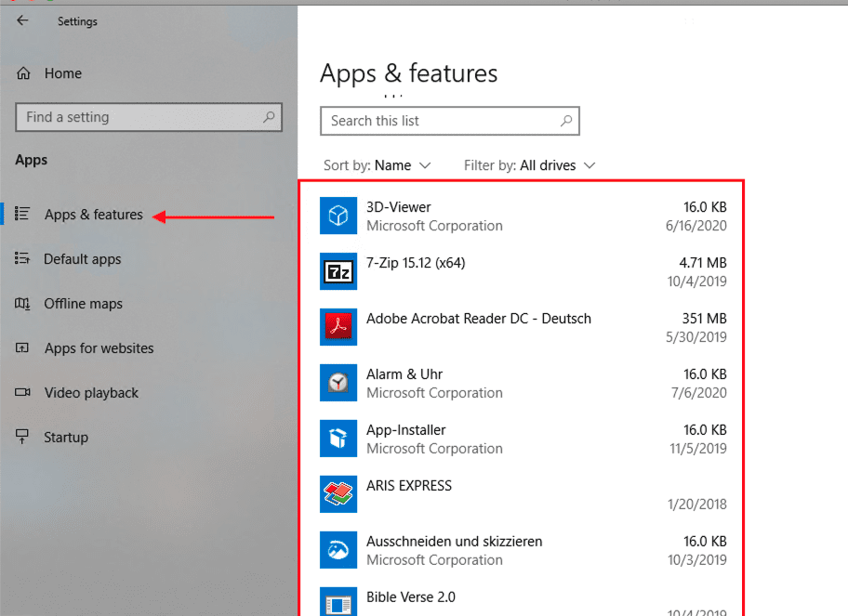Click the App-Installer box icon
Viewport: 848px width, 616px height.
click(x=338, y=439)
